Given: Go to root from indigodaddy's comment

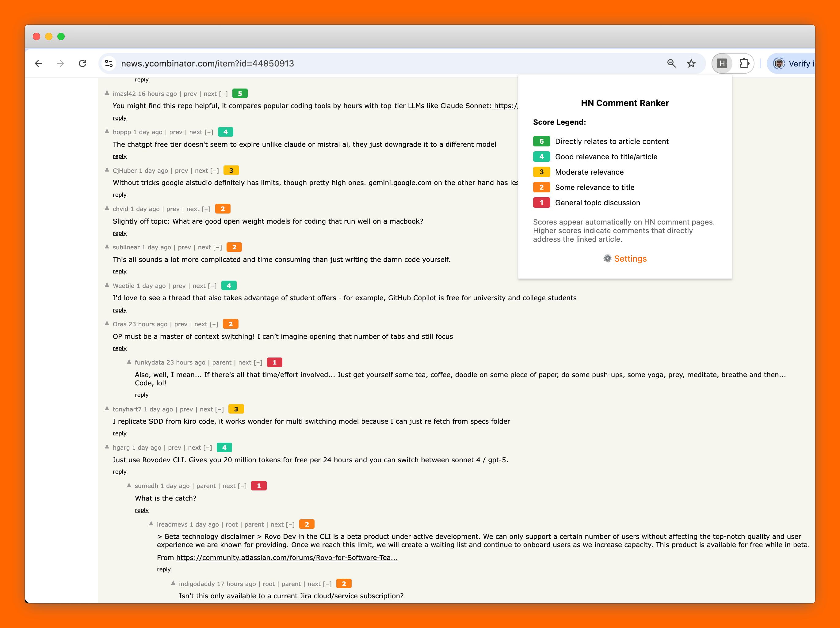Looking at the screenshot, I should click(x=269, y=584).
